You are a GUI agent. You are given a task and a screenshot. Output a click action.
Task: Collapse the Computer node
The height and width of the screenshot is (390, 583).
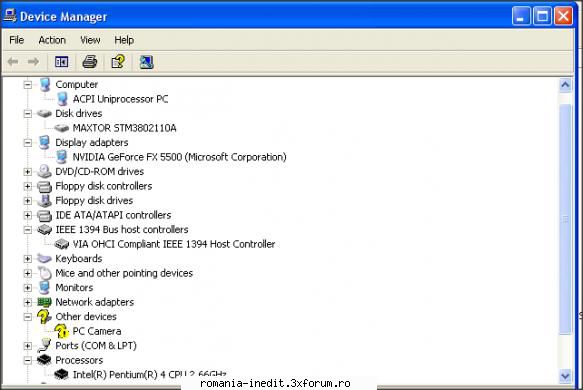click(28, 85)
